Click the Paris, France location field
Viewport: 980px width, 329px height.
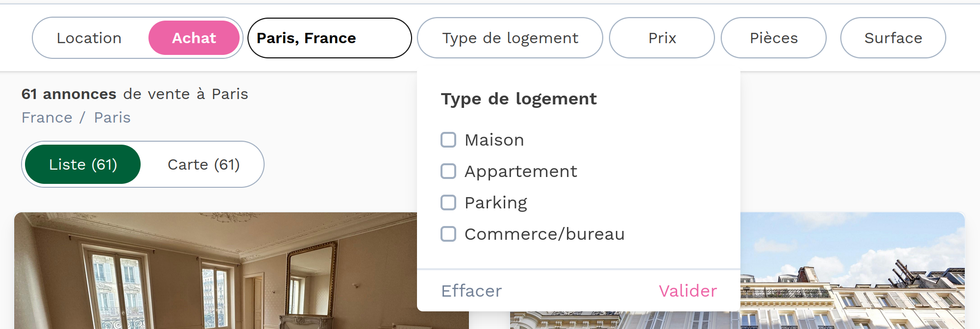(329, 38)
